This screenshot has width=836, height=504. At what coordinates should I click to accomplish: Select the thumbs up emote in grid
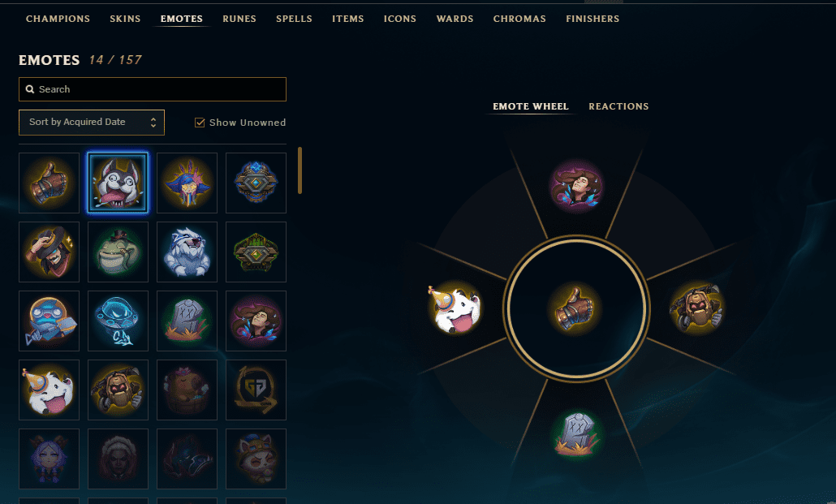pos(49,183)
